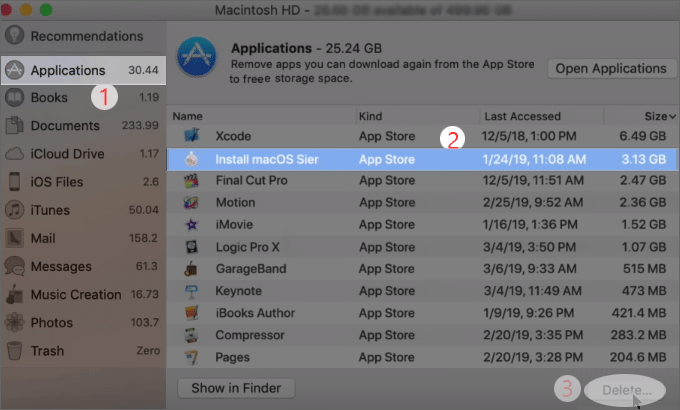The height and width of the screenshot is (410, 680).
Task: Click the Xcode app icon
Action: point(191,135)
